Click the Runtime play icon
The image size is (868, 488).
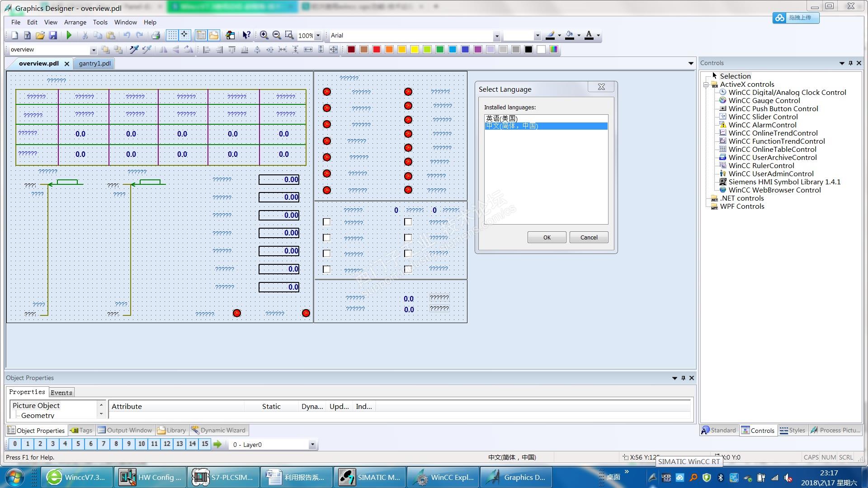coord(69,35)
